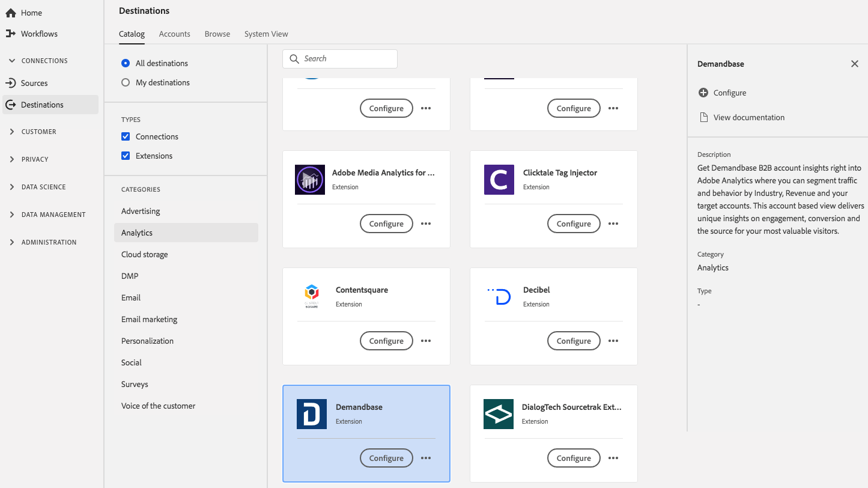Image resolution: width=868 pixels, height=488 pixels.
Task: Uncheck the Extensions type checkbox
Action: [x=126, y=156]
